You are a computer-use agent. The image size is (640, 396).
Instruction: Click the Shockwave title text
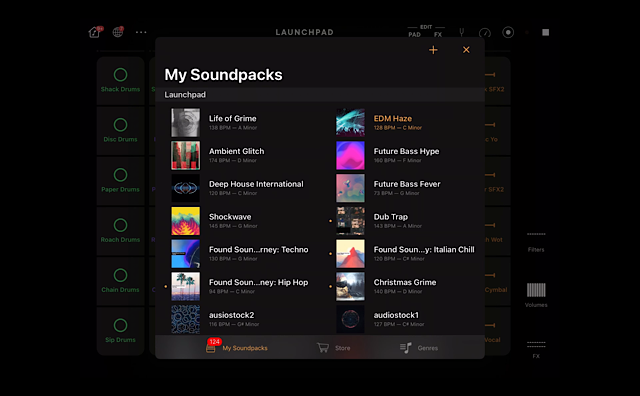(x=230, y=217)
